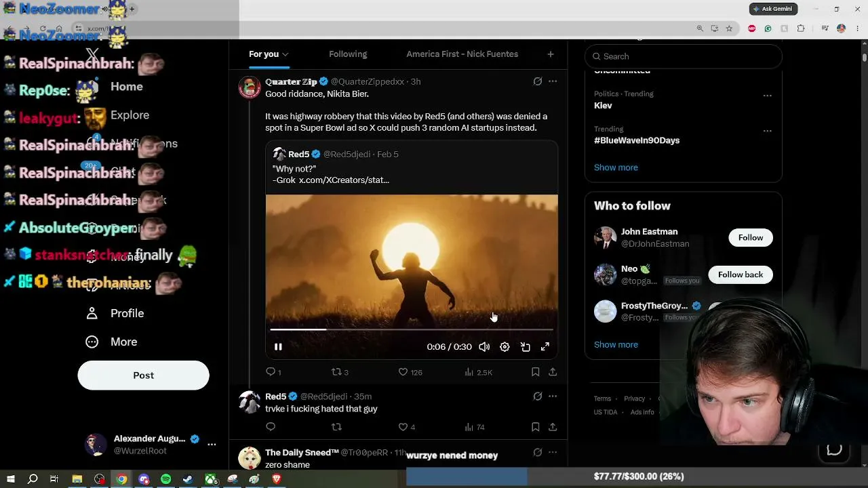The height and width of the screenshot is (488, 868).
Task: Open Chrome extensions puzzle icon
Action: tap(801, 28)
